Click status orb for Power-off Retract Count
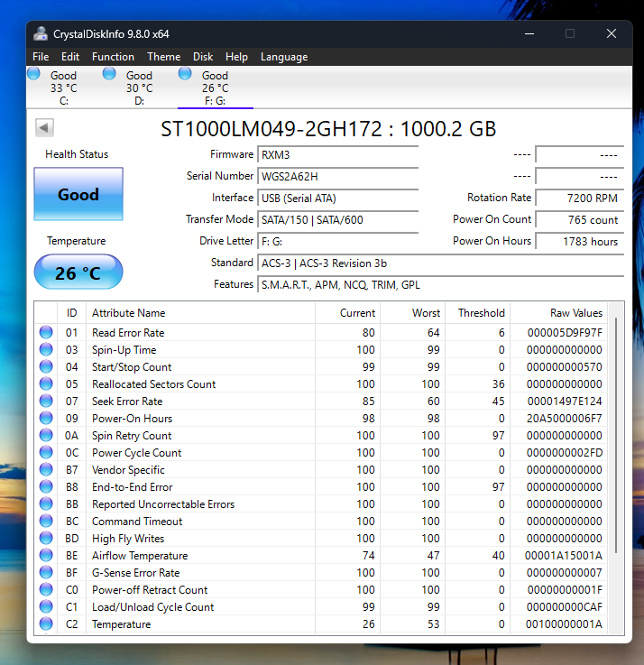Image resolution: width=644 pixels, height=665 pixels. (x=46, y=589)
